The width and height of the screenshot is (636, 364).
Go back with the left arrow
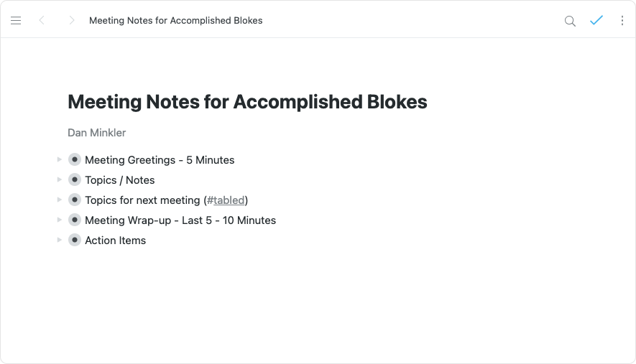click(42, 21)
